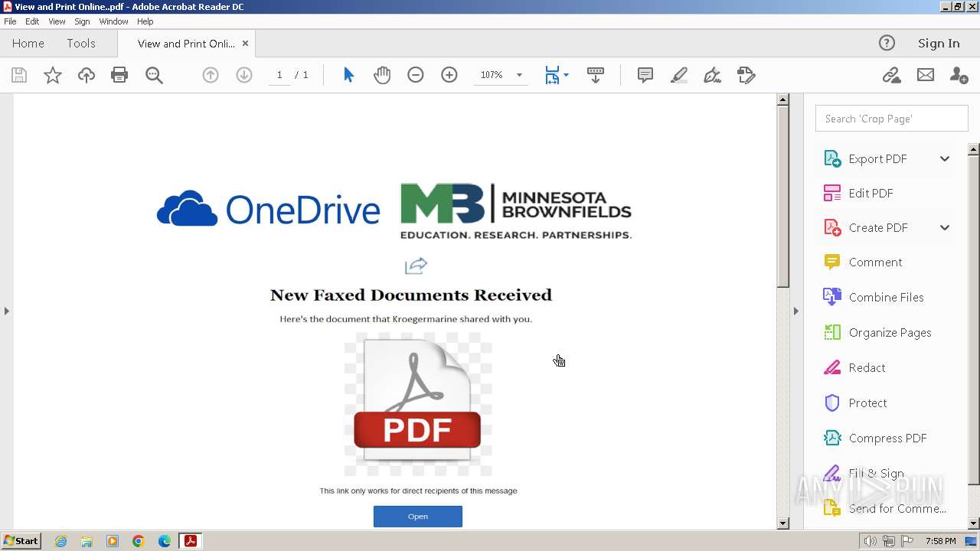
Task: Click the Fill & Sign tool
Action: [x=876, y=474]
